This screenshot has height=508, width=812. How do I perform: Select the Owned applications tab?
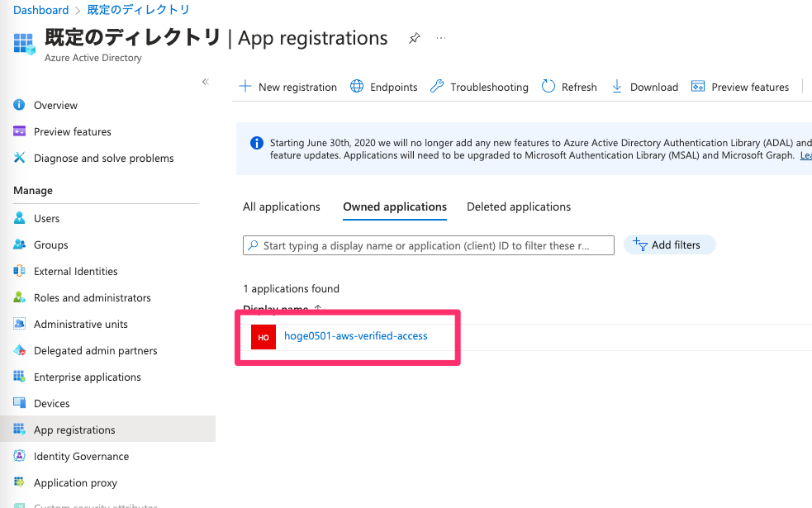click(x=395, y=207)
